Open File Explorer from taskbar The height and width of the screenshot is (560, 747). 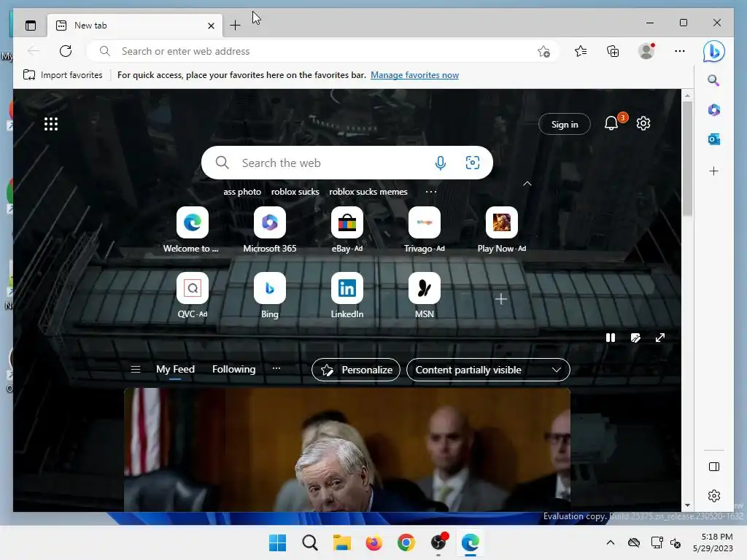(341, 542)
